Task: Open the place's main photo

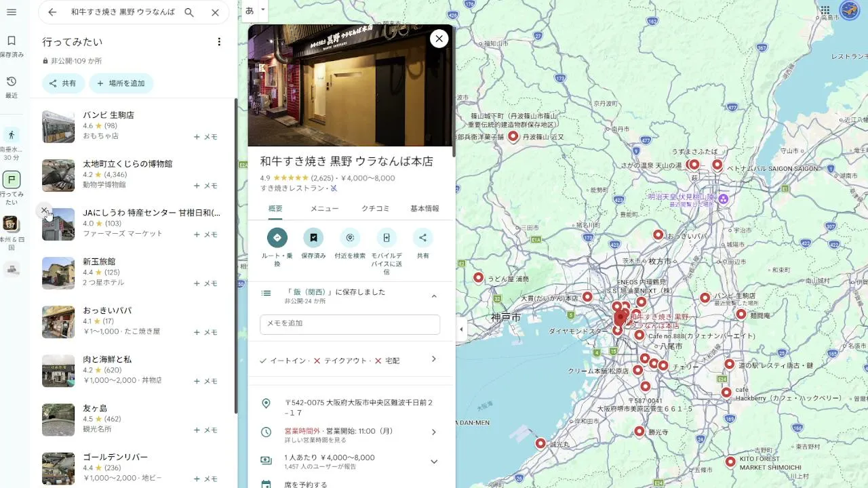Action: point(350,85)
